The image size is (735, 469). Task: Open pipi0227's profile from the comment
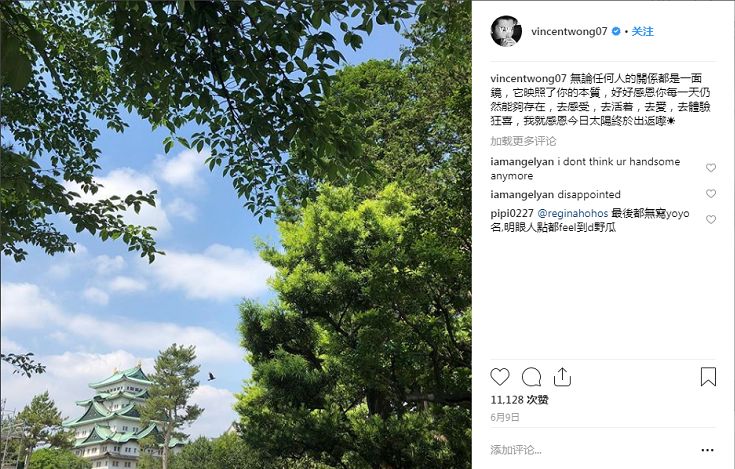pyautogui.click(x=512, y=214)
